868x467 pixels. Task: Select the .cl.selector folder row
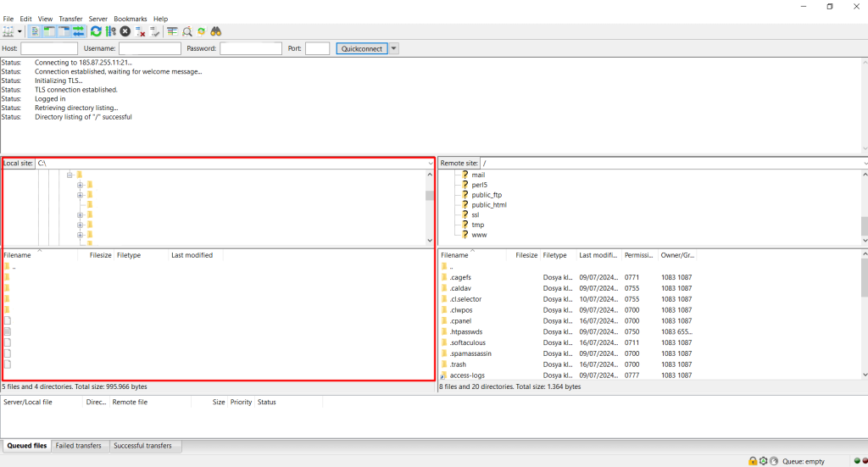click(x=567, y=299)
